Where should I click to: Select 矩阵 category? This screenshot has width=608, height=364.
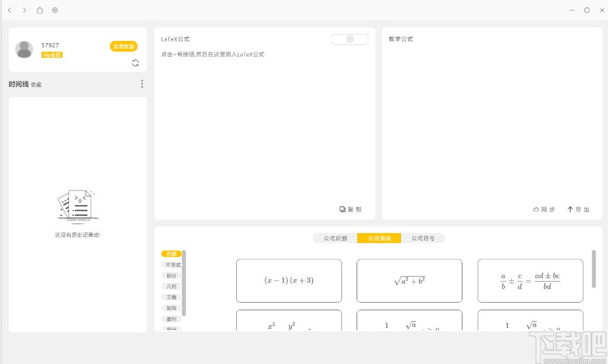(171, 308)
